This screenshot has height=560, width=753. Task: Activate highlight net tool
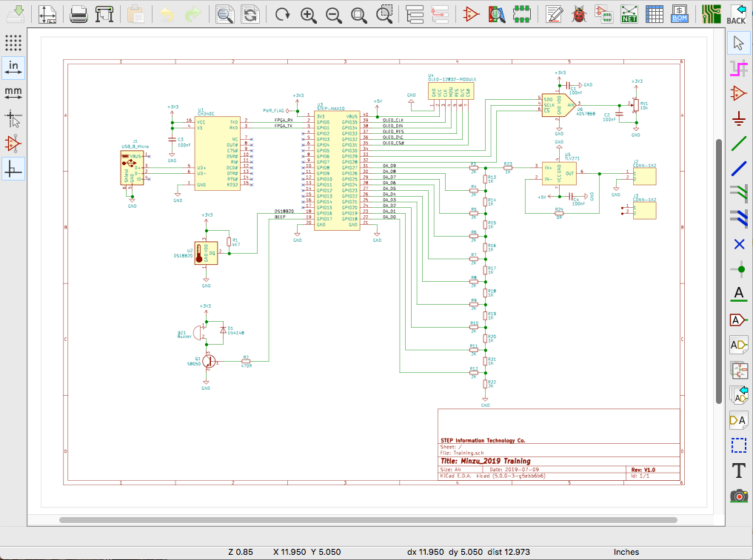pyautogui.click(x=739, y=68)
